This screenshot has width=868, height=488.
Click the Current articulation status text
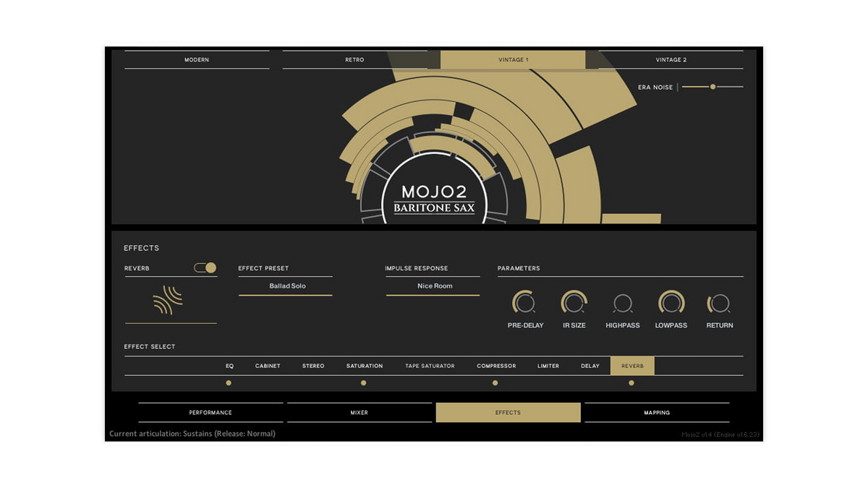192,434
